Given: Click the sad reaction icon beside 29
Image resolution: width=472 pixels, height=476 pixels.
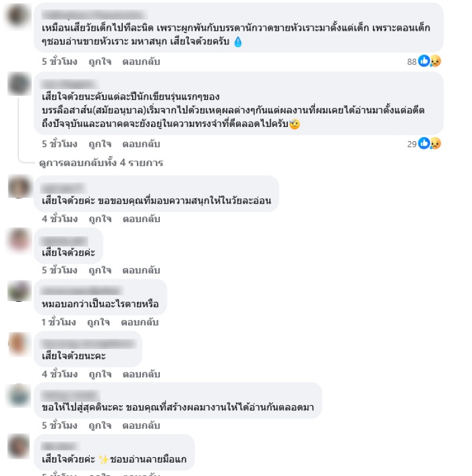Looking at the screenshot, I should (435, 144).
